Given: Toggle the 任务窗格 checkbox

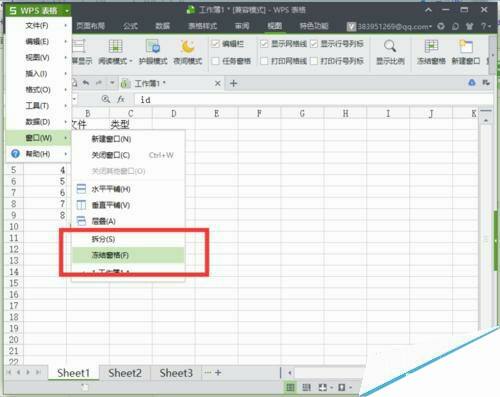Looking at the screenshot, I should pyautogui.click(x=215, y=61).
